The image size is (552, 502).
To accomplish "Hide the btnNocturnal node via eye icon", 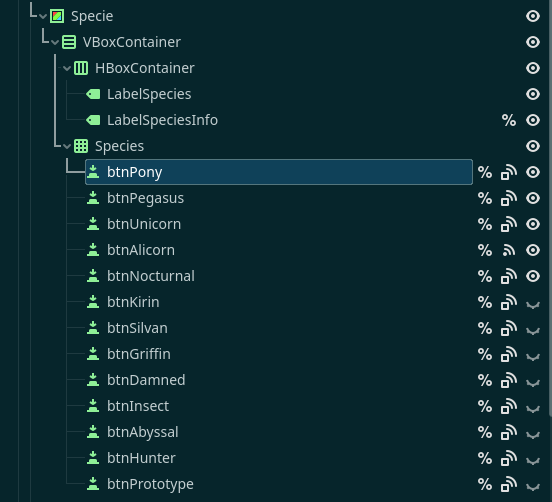I will [533, 276].
